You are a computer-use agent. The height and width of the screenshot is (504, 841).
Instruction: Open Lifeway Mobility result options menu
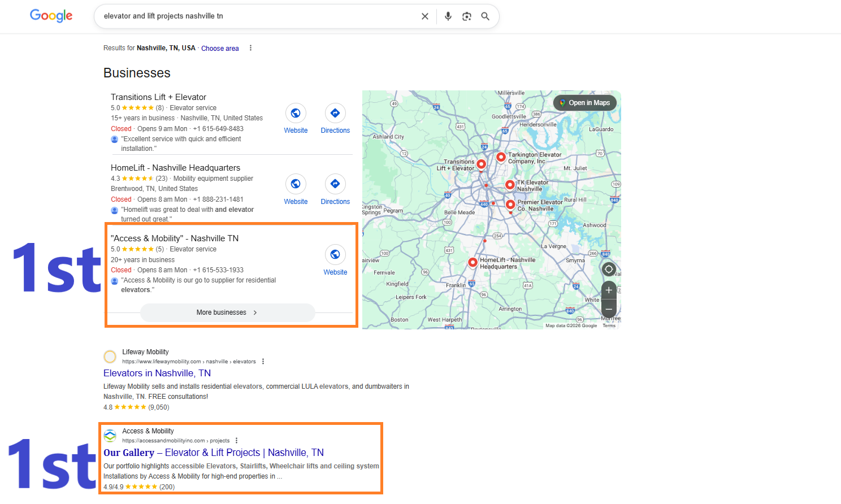click(263, 362)
